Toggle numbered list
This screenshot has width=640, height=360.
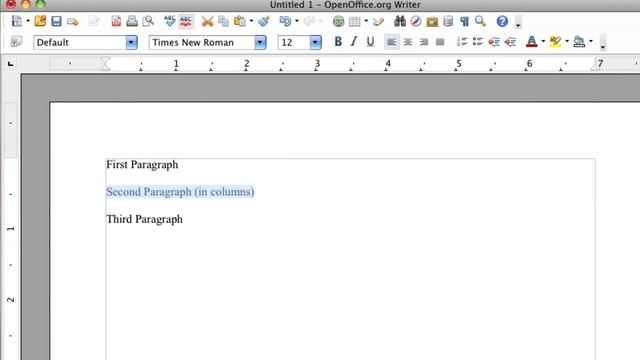462,42
